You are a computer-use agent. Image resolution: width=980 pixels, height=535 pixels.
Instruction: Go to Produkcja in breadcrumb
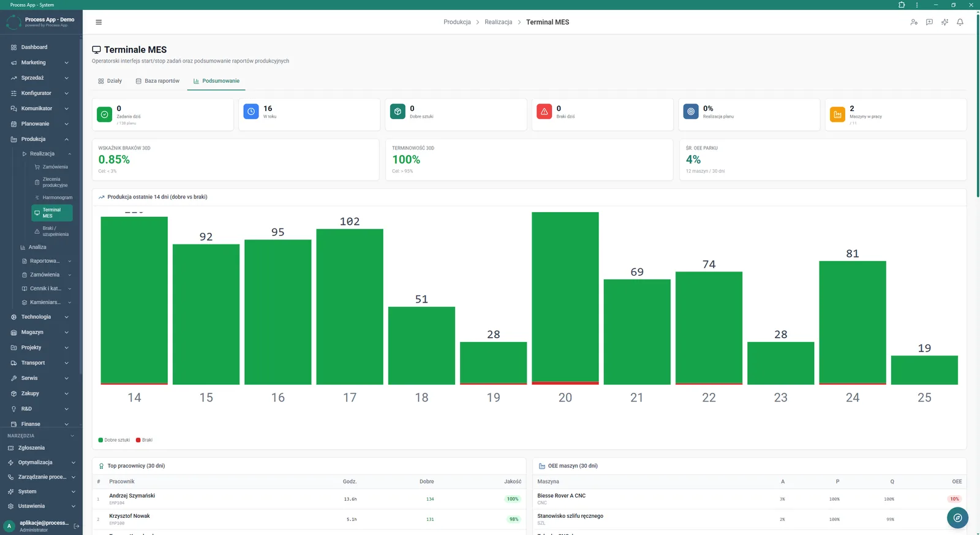point(457,22)
